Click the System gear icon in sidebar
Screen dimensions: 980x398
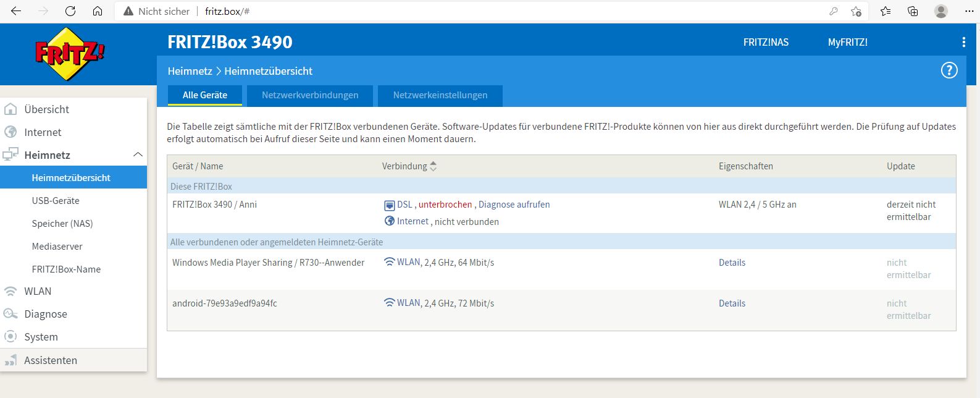pos(10,337)
